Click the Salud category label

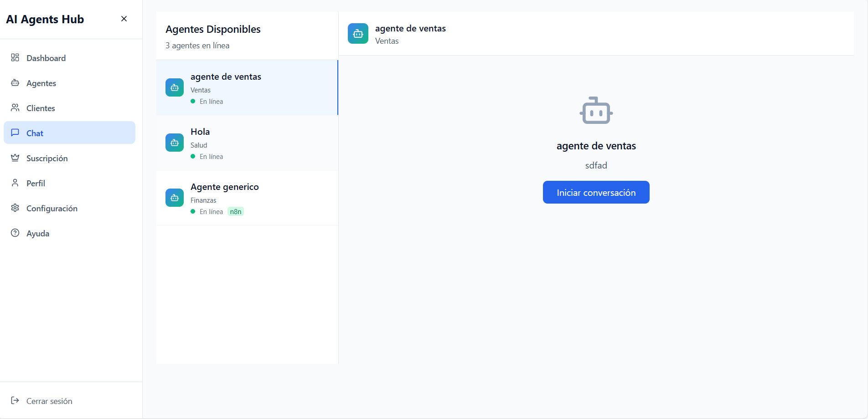coord(199,145)
